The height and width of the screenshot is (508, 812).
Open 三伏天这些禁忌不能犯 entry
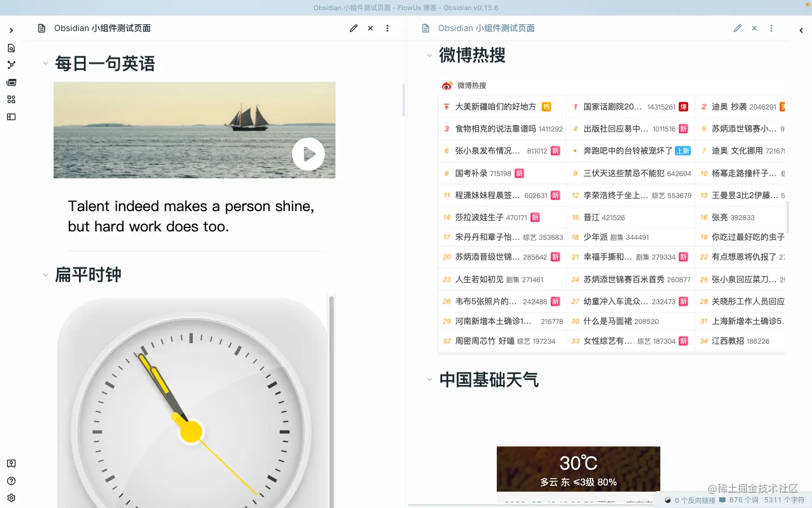point(624,173)
